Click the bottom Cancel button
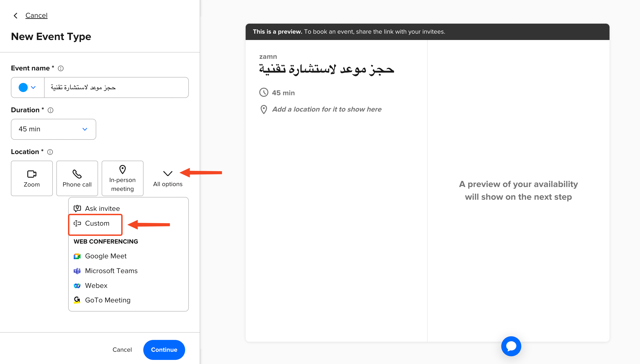The height and width of the screenshot is (364, 640). (x=122, y=349)
